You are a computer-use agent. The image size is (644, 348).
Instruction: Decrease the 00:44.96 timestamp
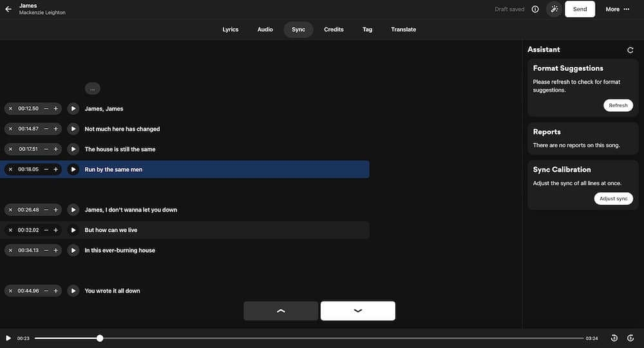(x=46, y=291)
